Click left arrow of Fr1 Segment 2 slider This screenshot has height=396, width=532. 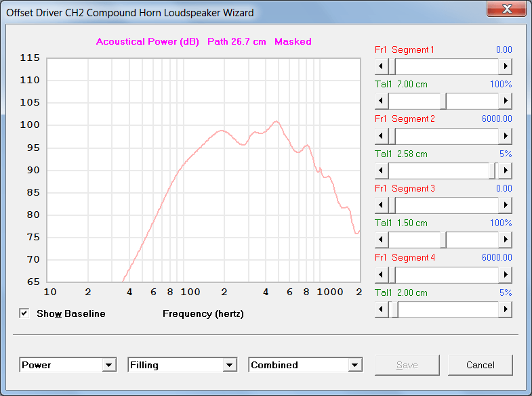click(382, 136)
